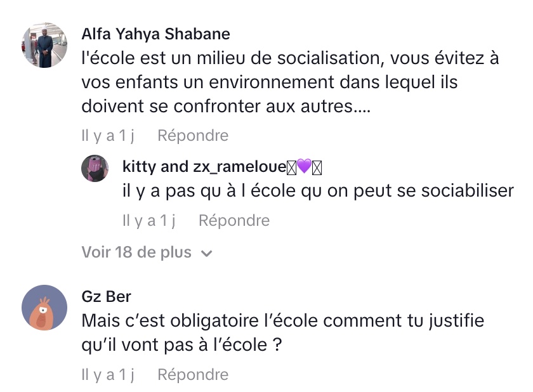The image size is (533, 392).
Task: Click the timestamp below Gz Ber's comment
Action: pyautogui.click(x=108, y=374)
